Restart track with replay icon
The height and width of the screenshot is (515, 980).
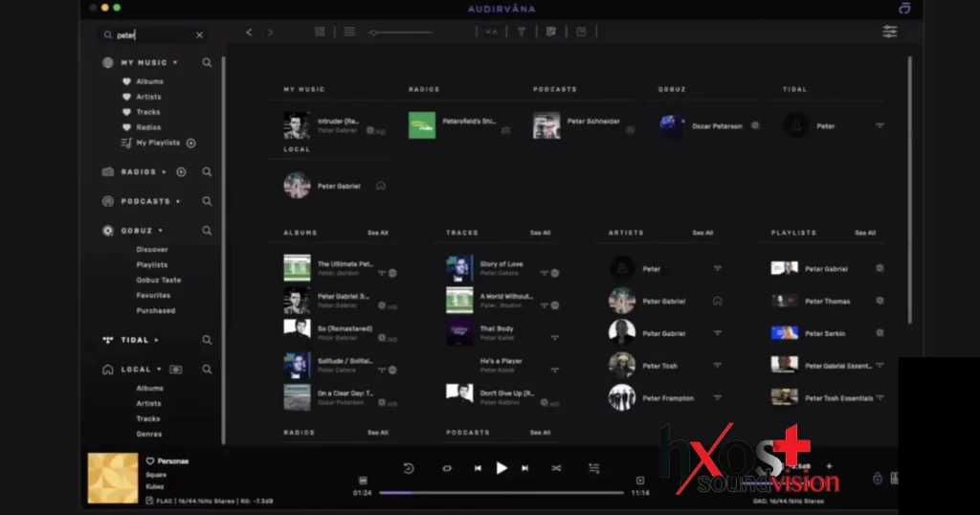click(x=409, y=468)
